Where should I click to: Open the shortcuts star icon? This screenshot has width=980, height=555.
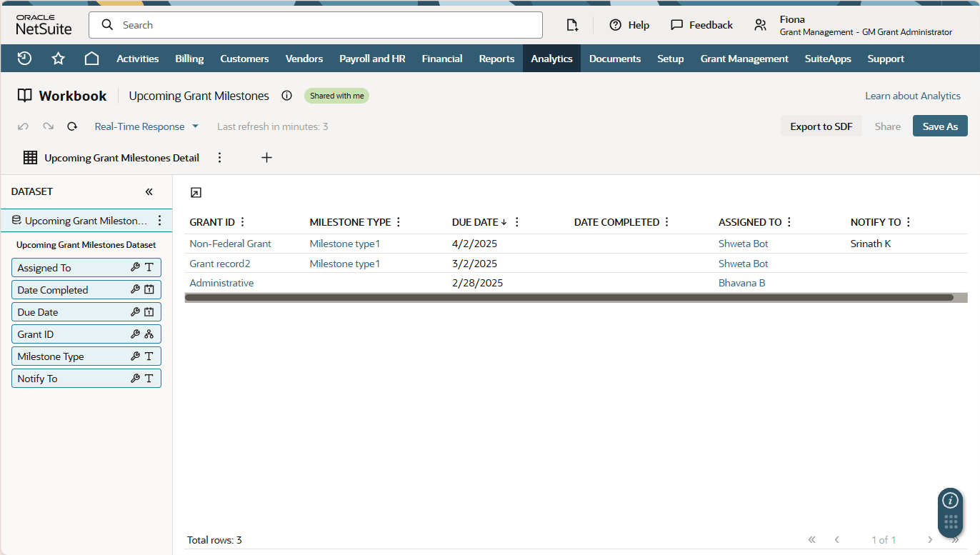tap(58, 58)
